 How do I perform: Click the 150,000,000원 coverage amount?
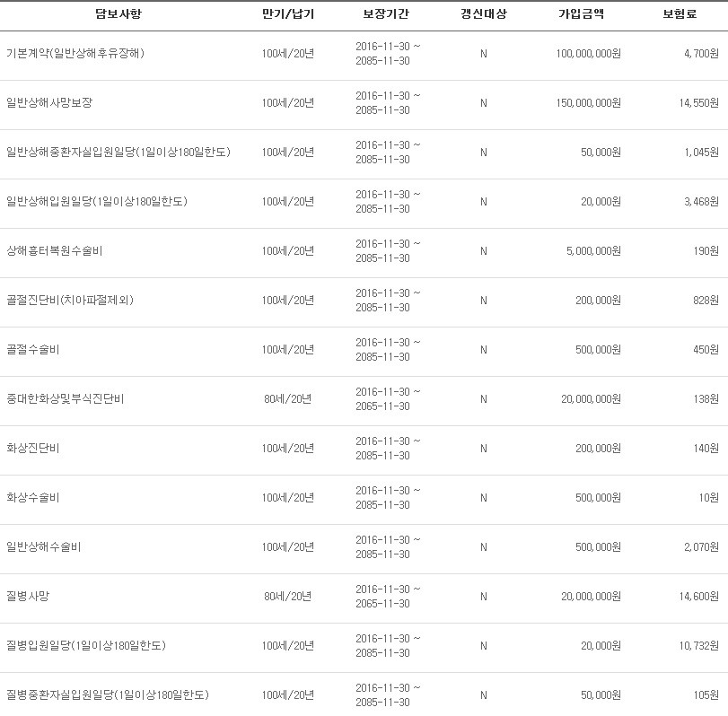pyautogui.click(x=588, y=103)
